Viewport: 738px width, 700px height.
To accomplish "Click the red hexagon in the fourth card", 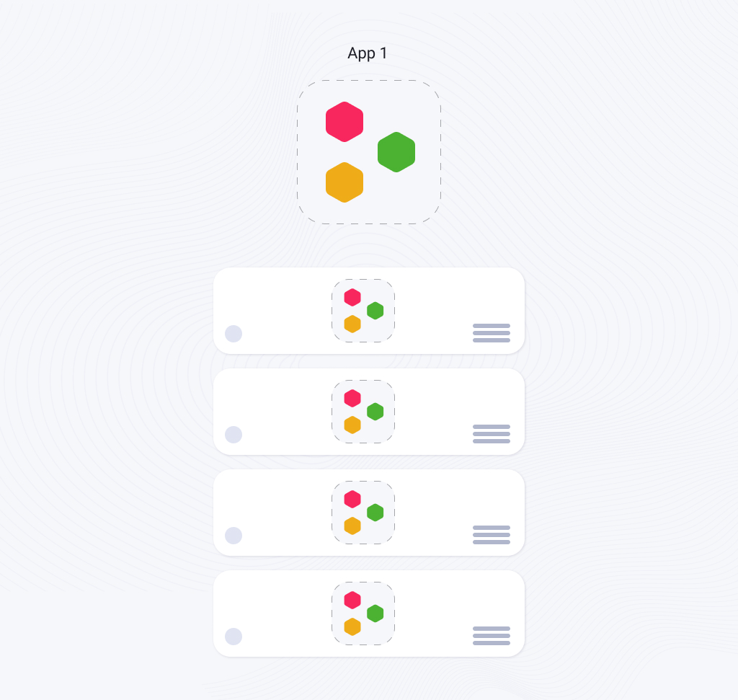I will (x=352, y=601).
